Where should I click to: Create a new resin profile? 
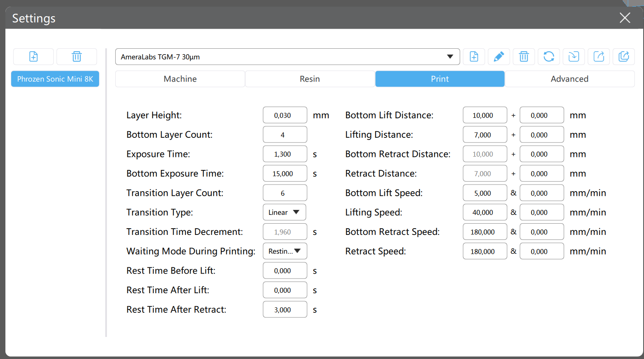point(474,57)
